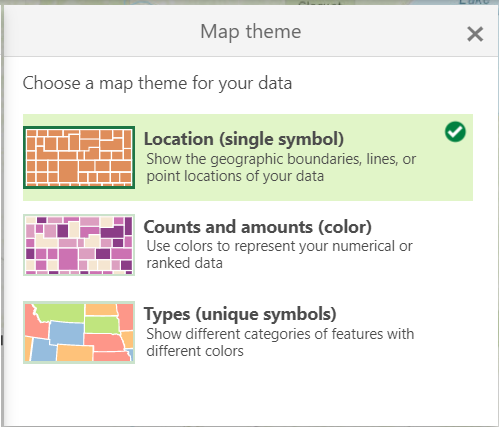Click the word 'Counts' in second option
This screenshot has width=499, height=427.
172,227
